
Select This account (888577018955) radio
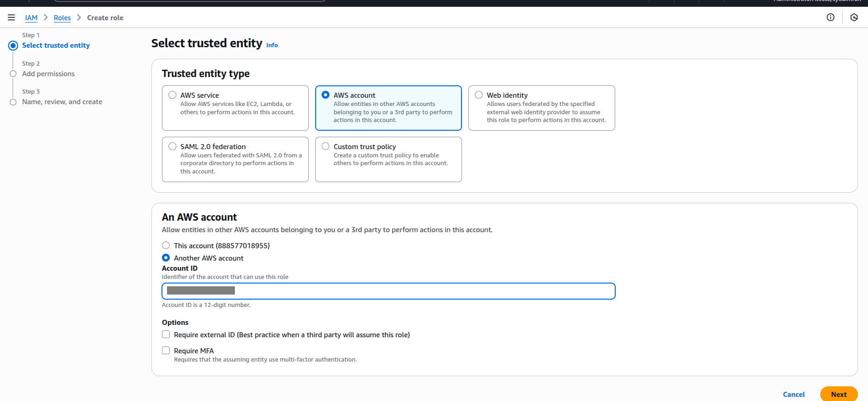(x=166, y=245)
